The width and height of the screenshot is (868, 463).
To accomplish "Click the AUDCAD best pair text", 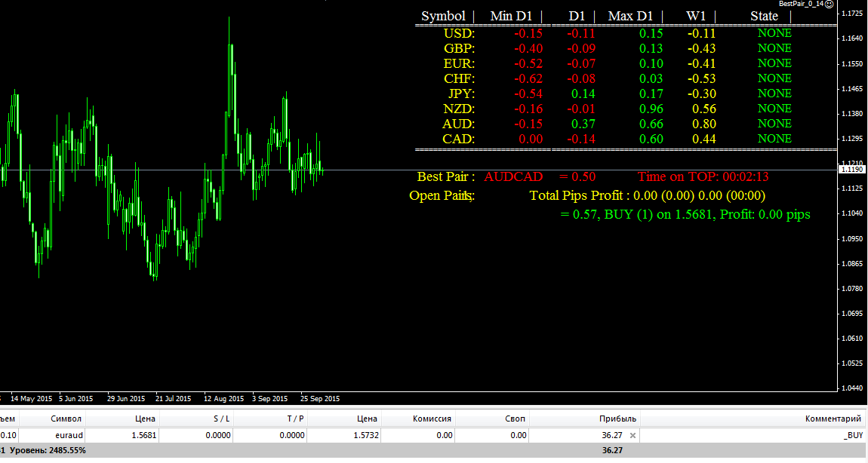I will [x=513, y=176].
